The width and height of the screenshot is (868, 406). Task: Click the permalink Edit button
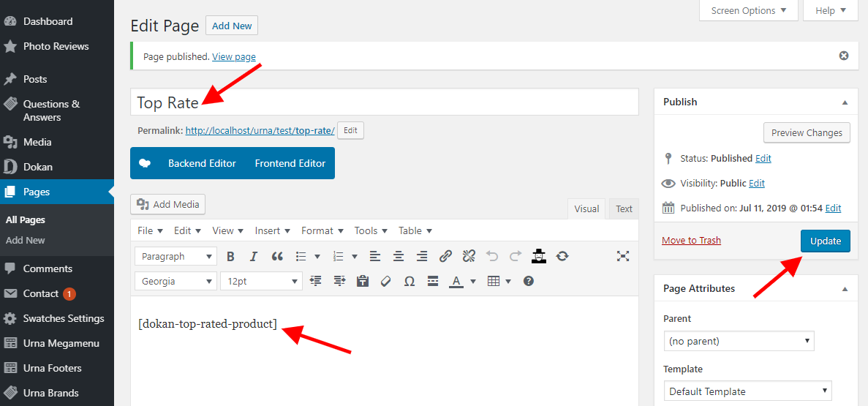click(350, 131)
